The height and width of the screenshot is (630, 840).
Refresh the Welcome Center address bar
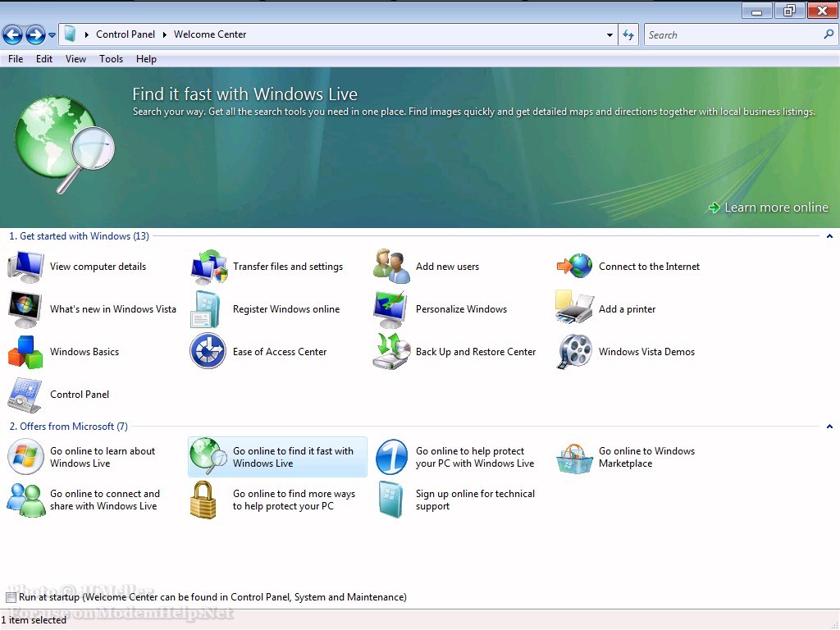click(x=628, y=34)
